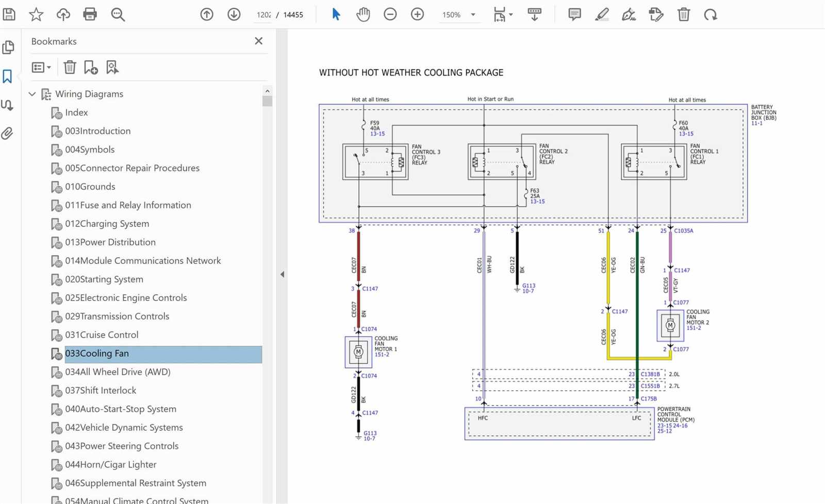Delete the selected bookmark in panel
Image resolution: width=825 pixels, height=504 pixels.
(70, 67)
